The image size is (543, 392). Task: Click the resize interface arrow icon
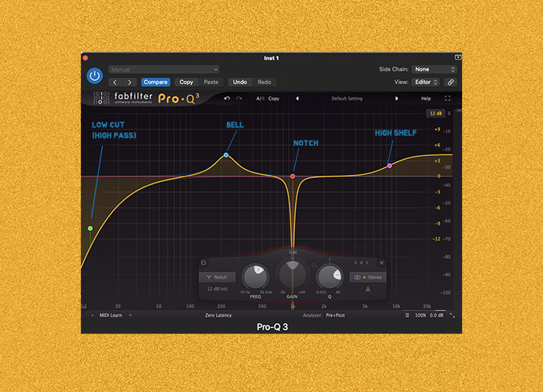click(x=452, y=315)
